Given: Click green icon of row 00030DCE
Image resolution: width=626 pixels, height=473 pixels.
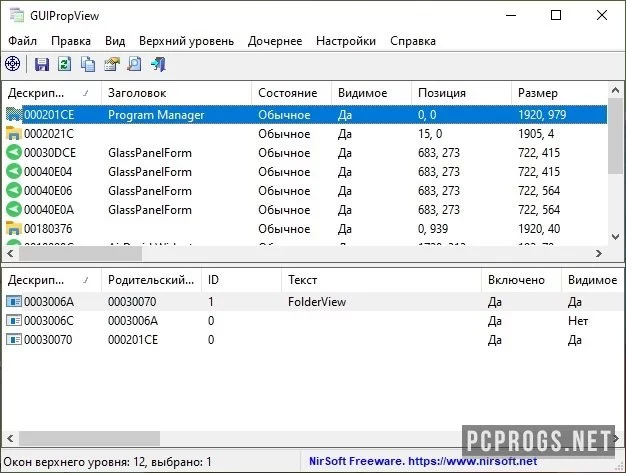Looking at the screenshot, I should (x=14, y=152).
